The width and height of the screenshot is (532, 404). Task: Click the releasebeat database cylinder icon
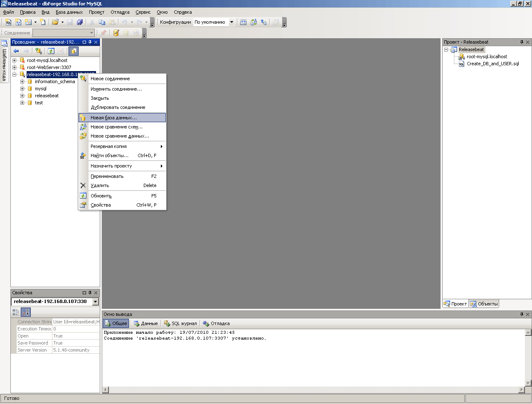(x=30, y=96)
